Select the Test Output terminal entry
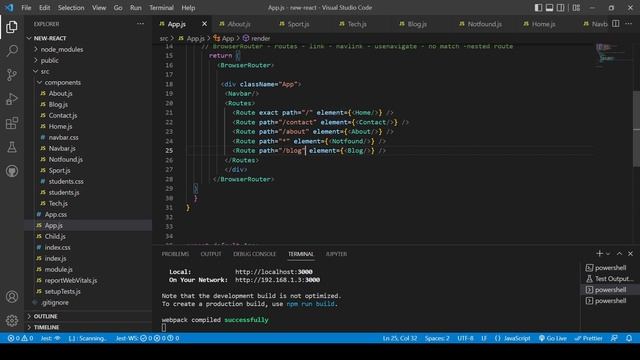The width and height of the screenshot is (640, 360). pos(610,279)
